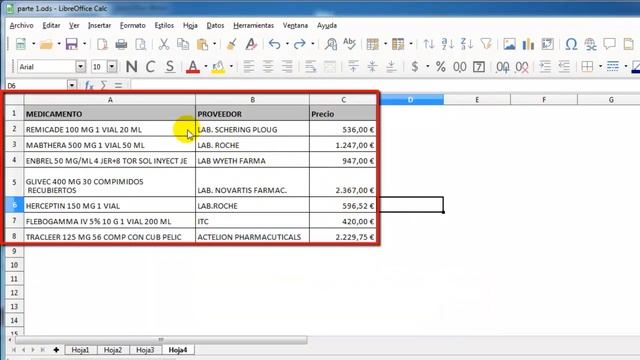This screenshot has height=360, width=640.
Task: Select the Clone Formatting paintbrush
Action: [231, 44]
